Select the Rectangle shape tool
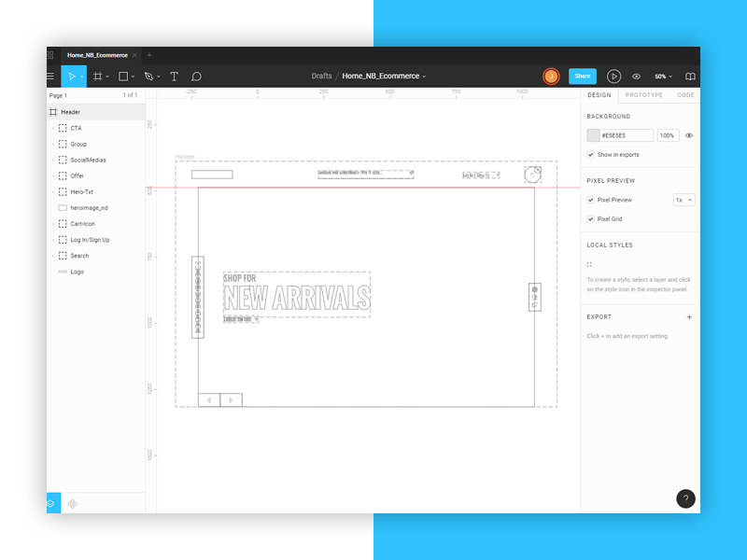Screen dimensions: 747x560 tap(122, 77)
